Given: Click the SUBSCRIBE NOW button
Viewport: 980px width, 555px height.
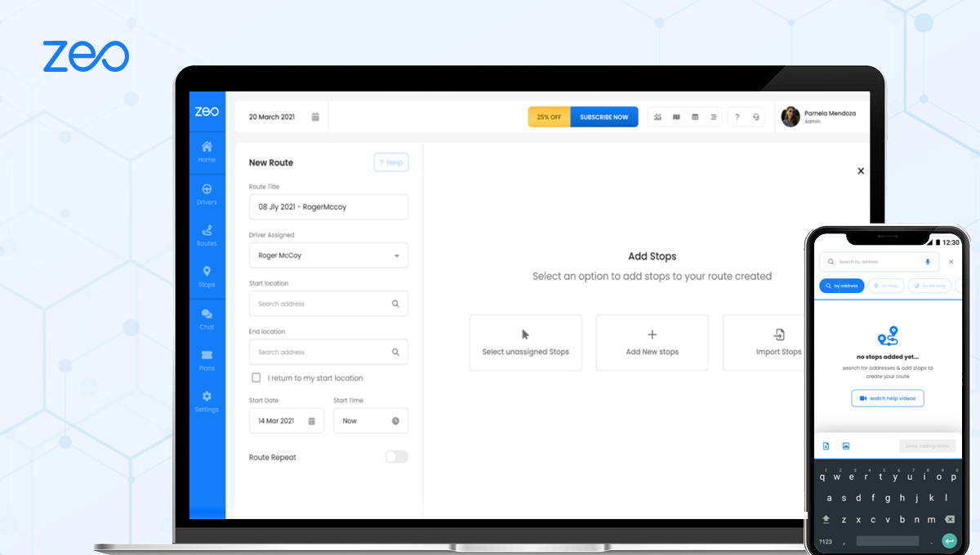Looking at the screenshot, I should click(604, 117).
